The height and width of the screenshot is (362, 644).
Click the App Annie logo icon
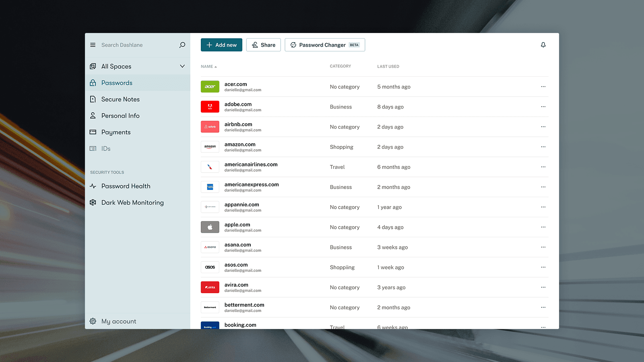point(210,207)
